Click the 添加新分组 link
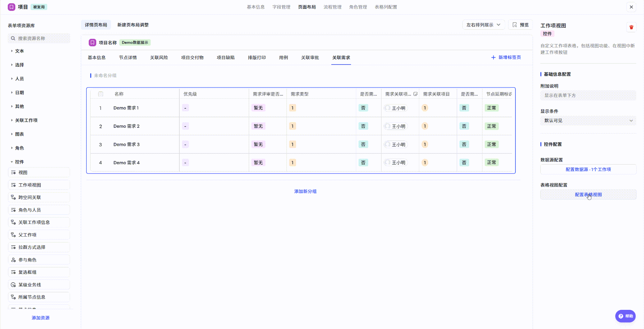 (x=305, y=191)
